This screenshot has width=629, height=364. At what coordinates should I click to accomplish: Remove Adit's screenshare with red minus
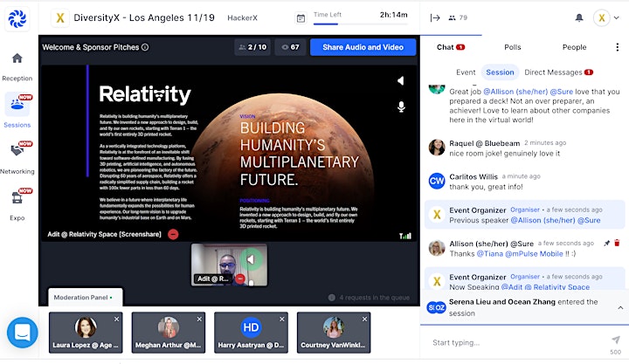[x=173, y=234]
